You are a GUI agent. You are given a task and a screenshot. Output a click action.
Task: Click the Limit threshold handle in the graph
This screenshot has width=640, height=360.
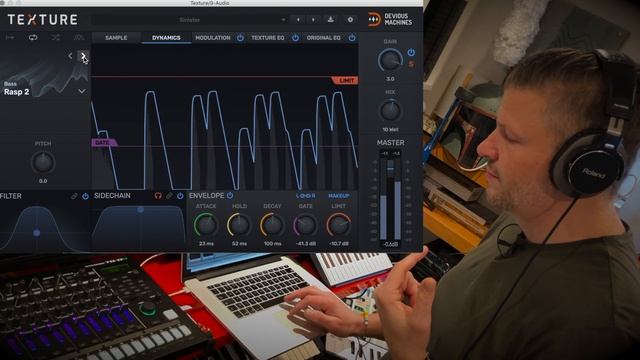345,80
